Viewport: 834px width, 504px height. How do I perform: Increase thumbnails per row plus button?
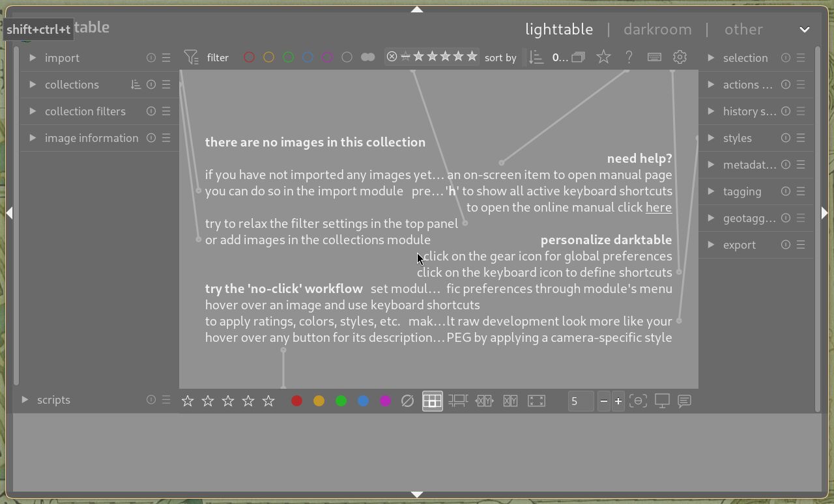[x=618, y=401]
